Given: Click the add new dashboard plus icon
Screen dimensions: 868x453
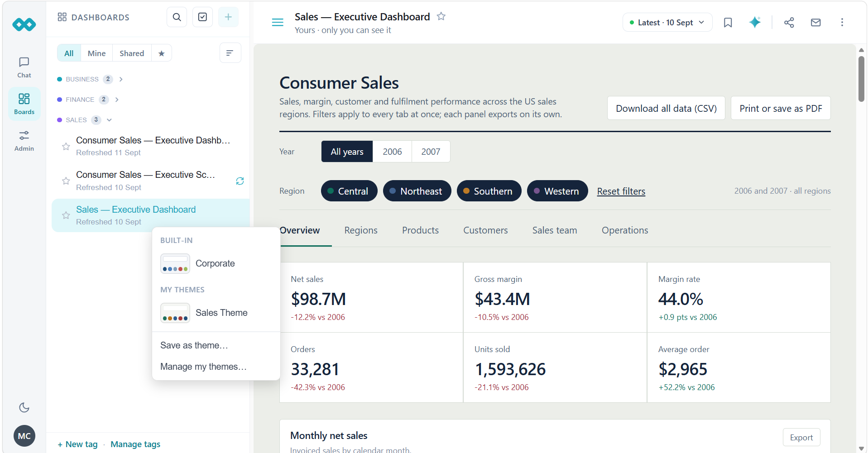Looking at the screenshot, I should pos(228,17).
